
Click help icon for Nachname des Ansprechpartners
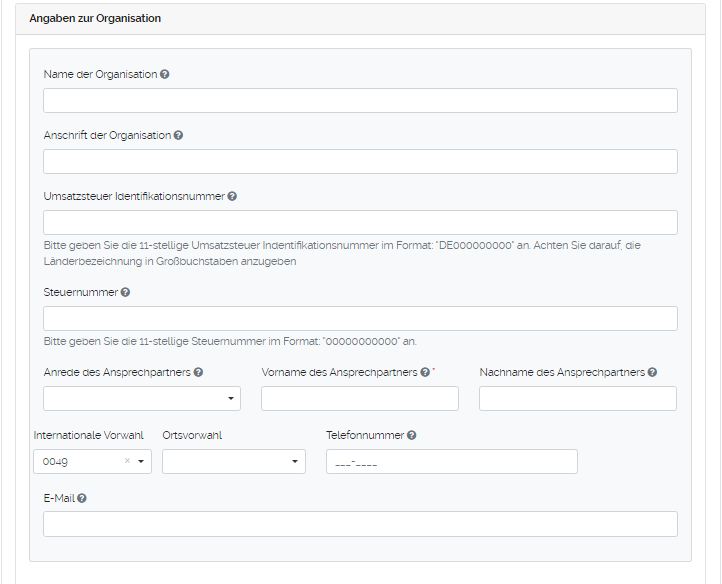click(652, 373)
